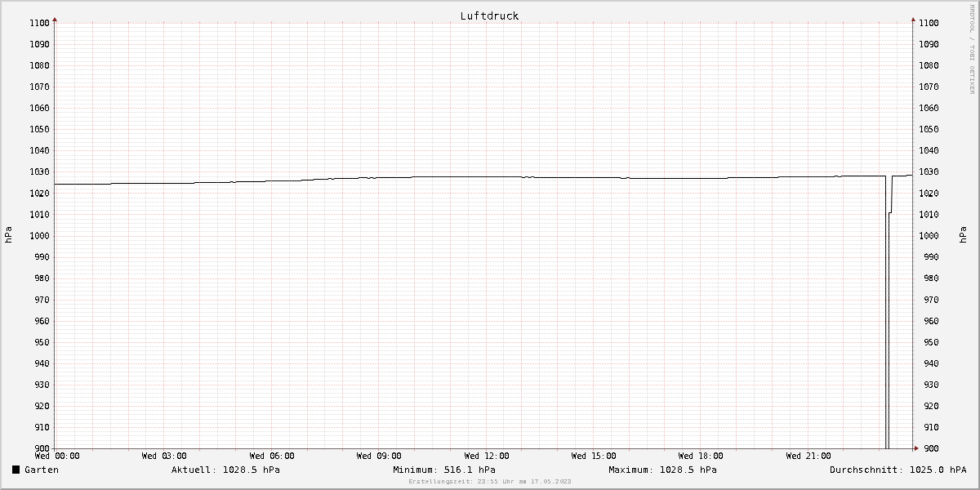
Task: Click the hPa unit label on the left axis
Action: coord(9,235)
